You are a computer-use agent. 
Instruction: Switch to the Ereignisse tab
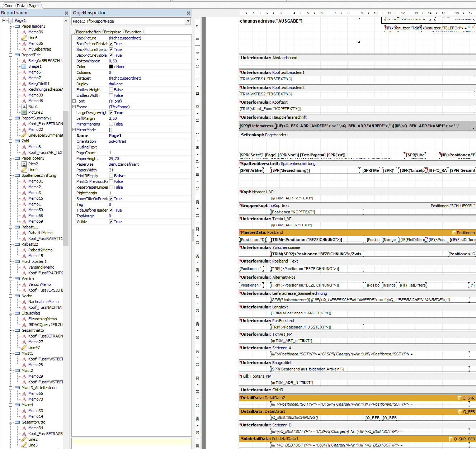pyautogui.click(x=113, y=32)
